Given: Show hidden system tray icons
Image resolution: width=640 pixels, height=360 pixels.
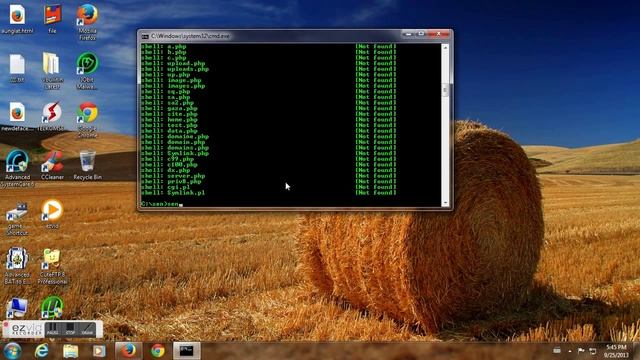Looking at the screenshot, I should [x=570, y=351].
